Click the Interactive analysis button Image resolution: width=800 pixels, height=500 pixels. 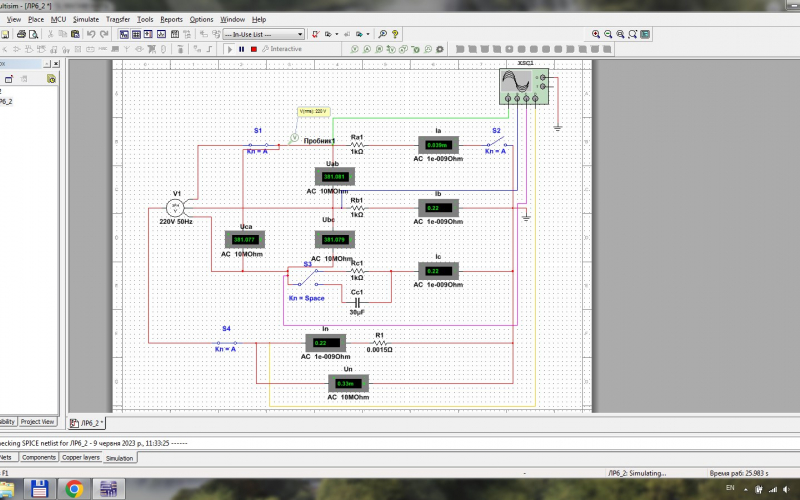282,49
